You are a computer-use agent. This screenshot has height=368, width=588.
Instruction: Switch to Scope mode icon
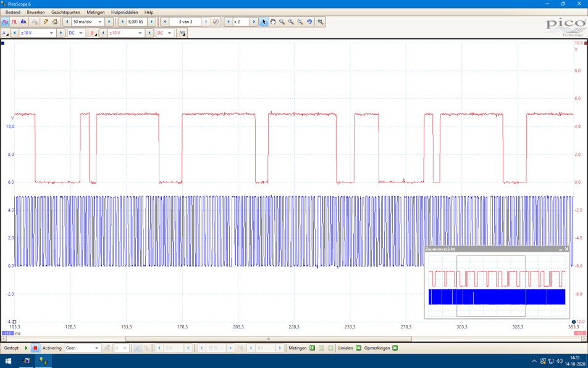click(6, 22)
